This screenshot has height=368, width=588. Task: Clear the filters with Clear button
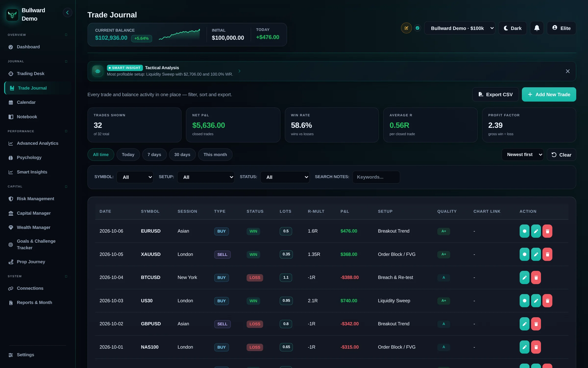point(561,155)
